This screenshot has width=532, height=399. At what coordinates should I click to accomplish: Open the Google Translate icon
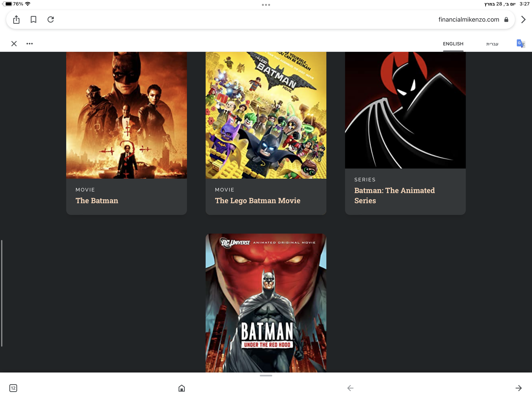click(x=521, y=44)
